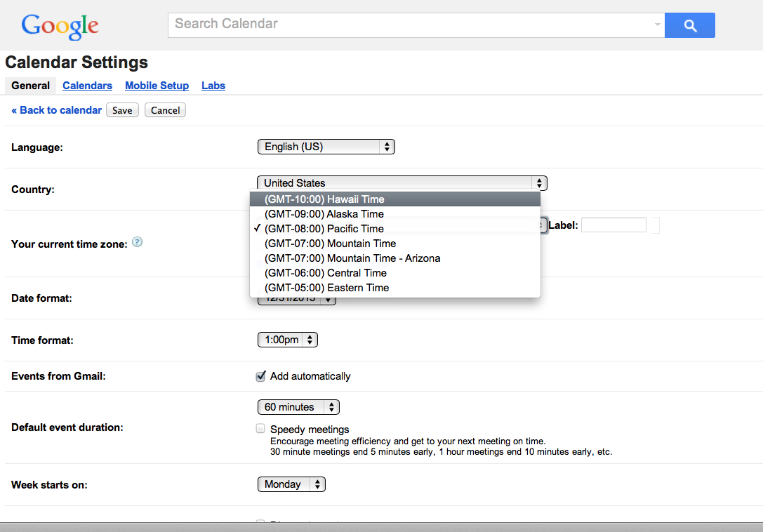The height and width of the screenshot is (532, 763).
Task: Open the 60 minutes duration dropdown
Action: click(298, 407)
